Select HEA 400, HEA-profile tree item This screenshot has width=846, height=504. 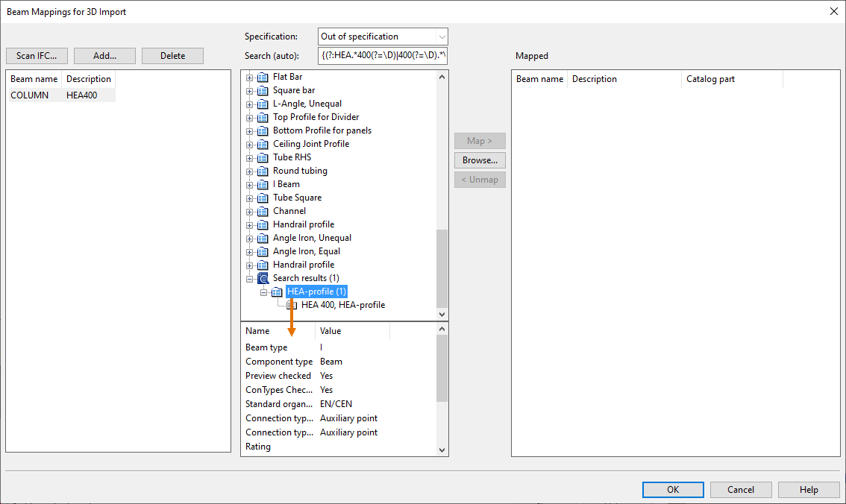pyautogui.click(x=342, y=305)
